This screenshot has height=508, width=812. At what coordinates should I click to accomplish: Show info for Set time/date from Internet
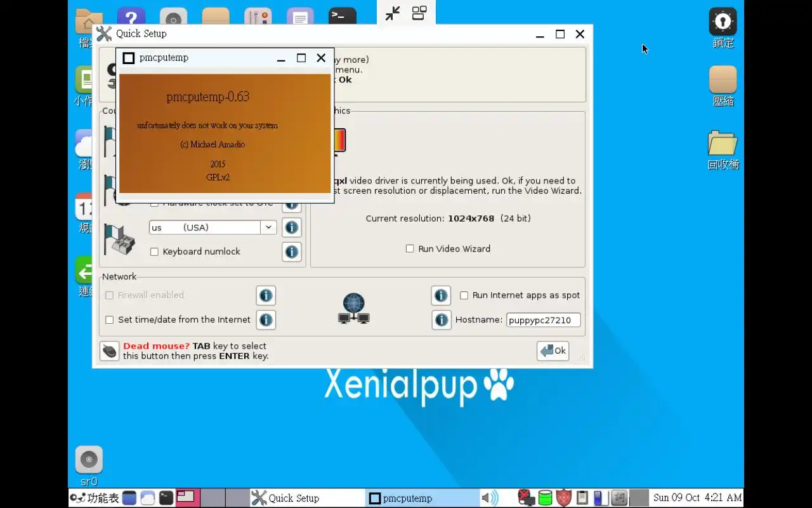(266, 319)
